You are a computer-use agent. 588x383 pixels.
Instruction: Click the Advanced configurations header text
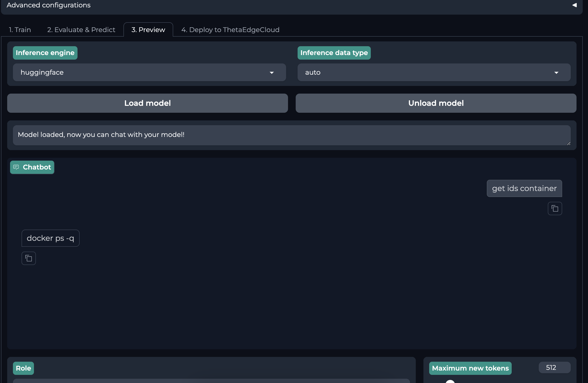coord(48,5)
